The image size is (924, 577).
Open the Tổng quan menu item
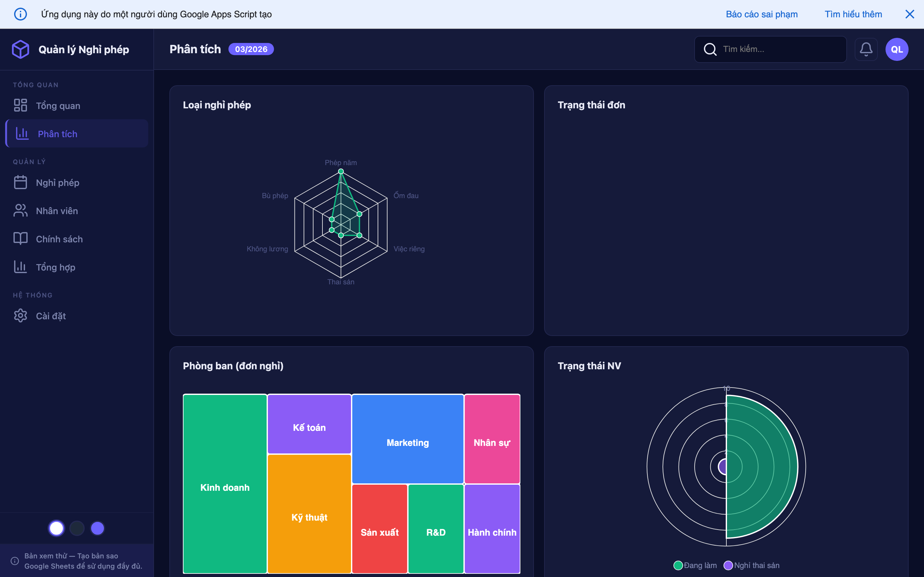point(58,105)
